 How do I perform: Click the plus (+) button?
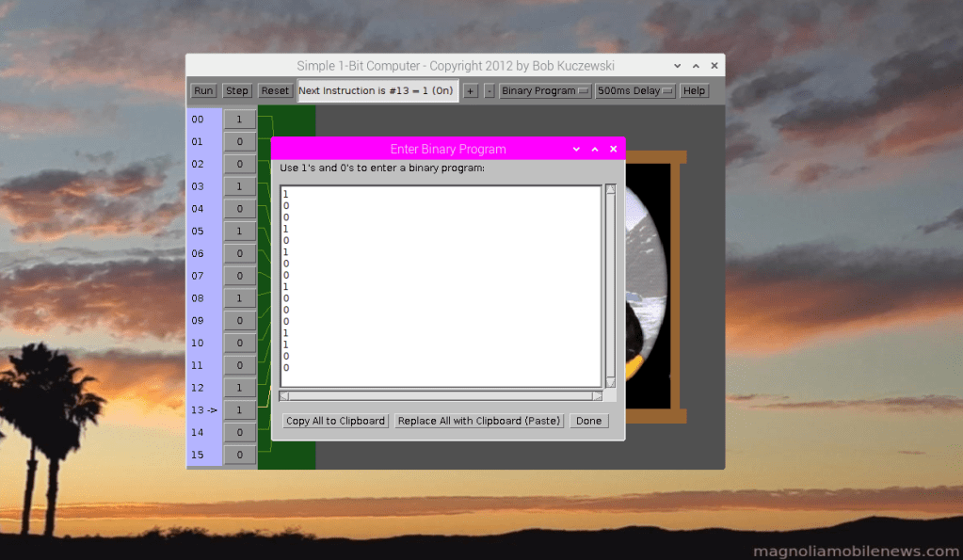click(471, 91)
